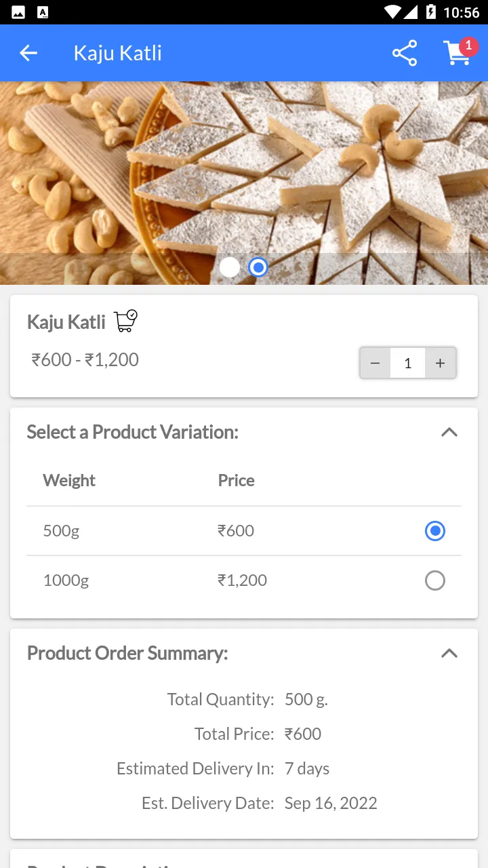
Task: Select the 500g weight radio button
Action: tap(434, 531)
